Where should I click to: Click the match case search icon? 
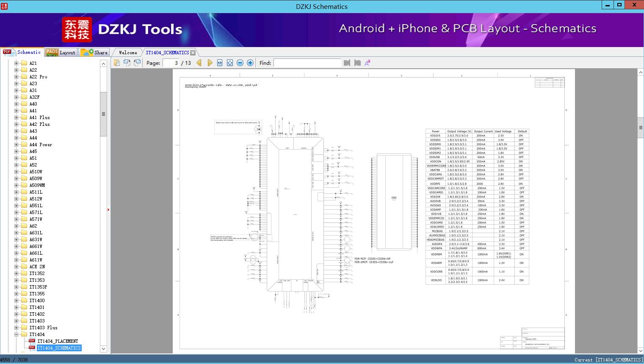(368, 63)
